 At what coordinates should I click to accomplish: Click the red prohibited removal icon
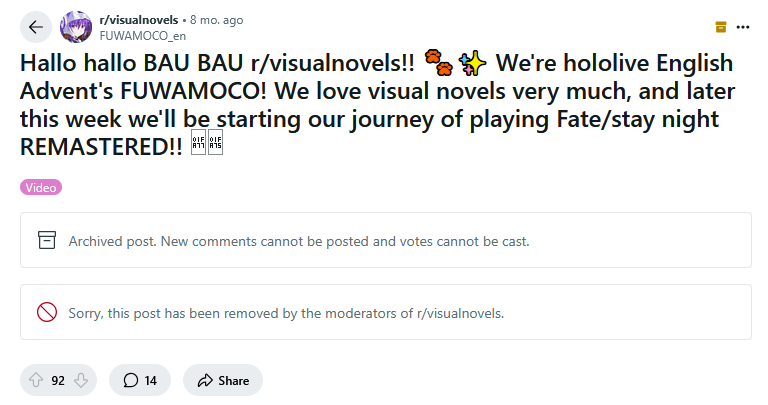coord(46,312)
